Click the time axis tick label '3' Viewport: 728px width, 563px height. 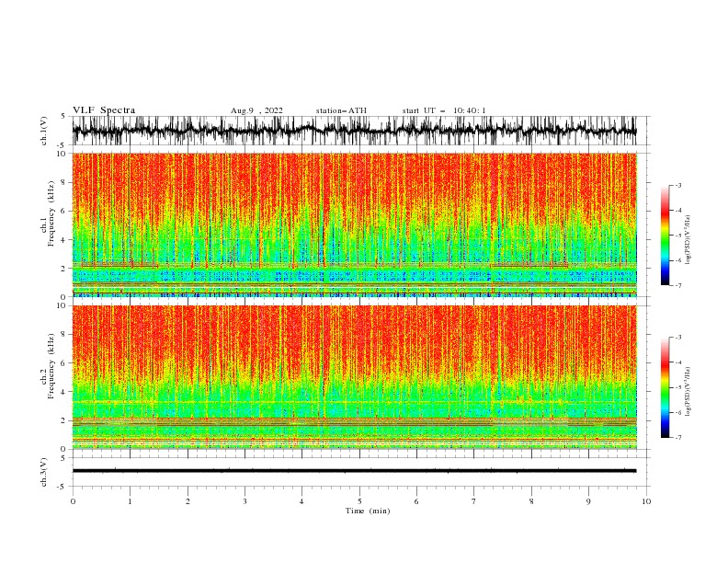(245, 501)
